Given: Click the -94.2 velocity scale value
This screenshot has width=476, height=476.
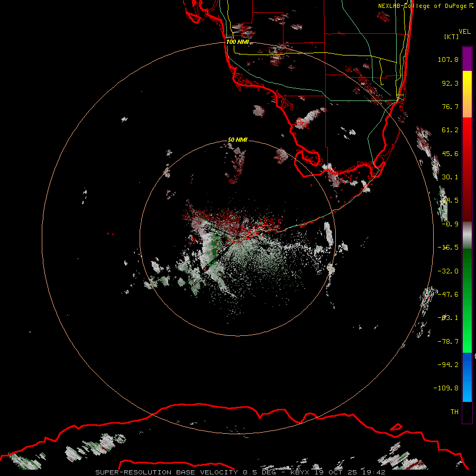Looking at the screenshot, I should point(448,364).
